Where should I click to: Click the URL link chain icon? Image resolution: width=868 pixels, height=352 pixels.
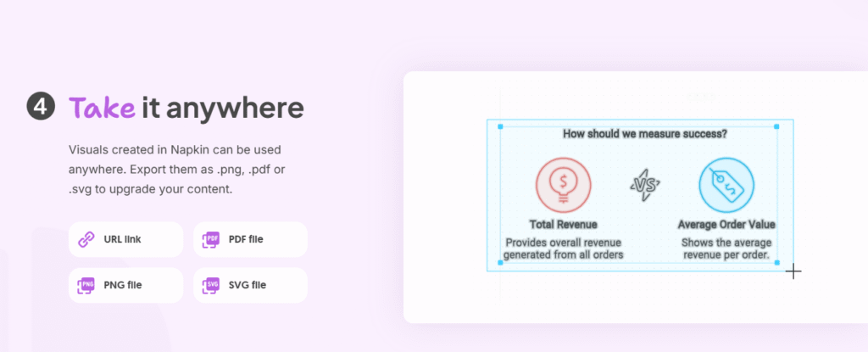click(86, 239)
